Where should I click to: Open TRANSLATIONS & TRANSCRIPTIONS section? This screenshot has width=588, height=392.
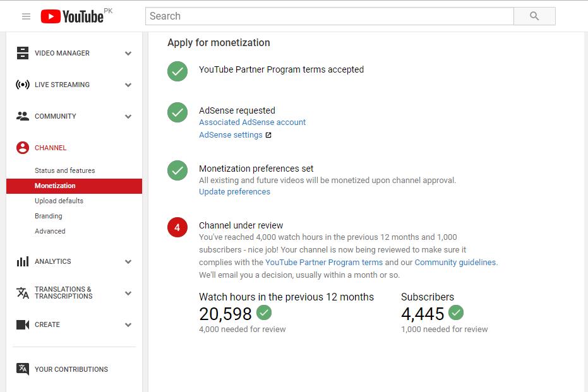pos(63,293)
